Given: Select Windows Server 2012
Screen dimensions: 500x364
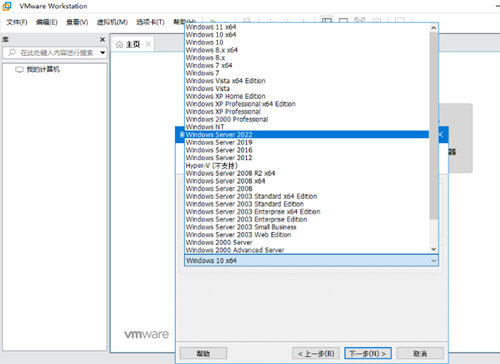Looking at the screenshot, I should click(x=307, y=158).
